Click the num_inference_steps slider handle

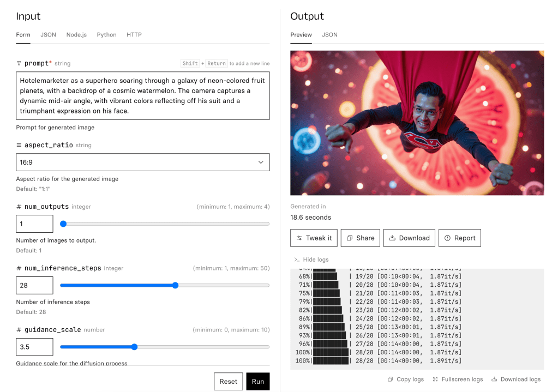[x=175, y=285]
